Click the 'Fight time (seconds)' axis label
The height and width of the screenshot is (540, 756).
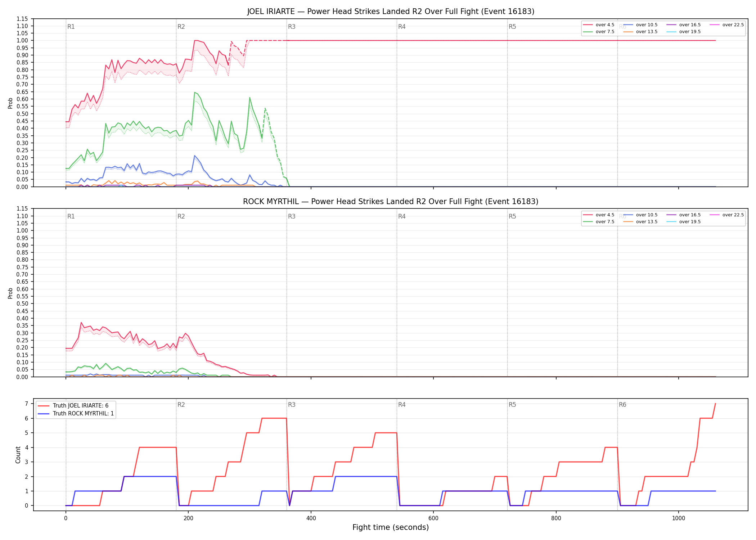click(391, 527)
